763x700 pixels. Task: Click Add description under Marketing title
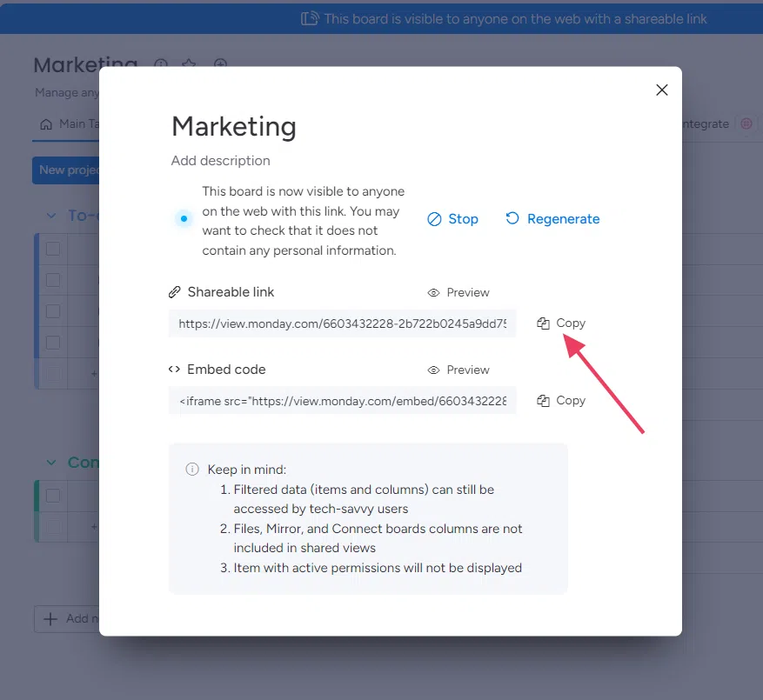tap(221, 161)
